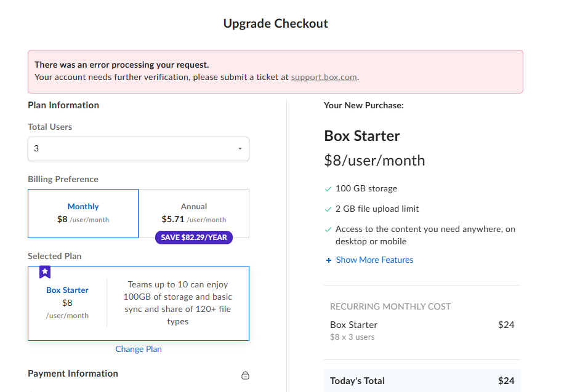
Task: Click the Box Starter recurring cost line
Action: tap(422, 330)
